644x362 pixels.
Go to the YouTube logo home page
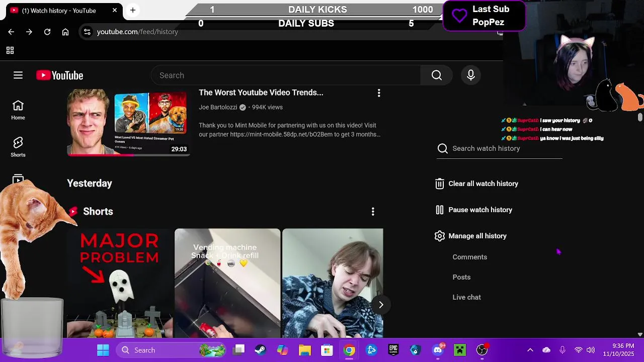coord(59,75)
